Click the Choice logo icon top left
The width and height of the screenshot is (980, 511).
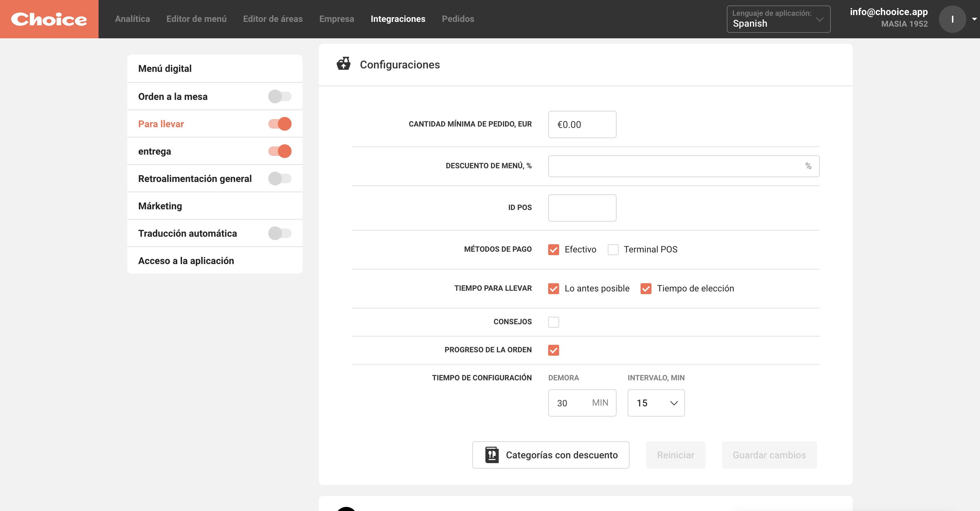49,19
